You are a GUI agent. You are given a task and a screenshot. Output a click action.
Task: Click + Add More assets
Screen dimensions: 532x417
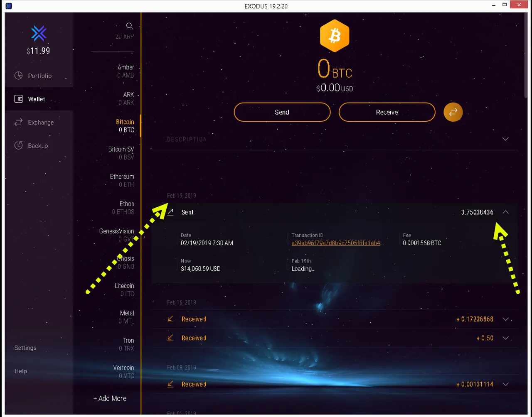point(110,398)
